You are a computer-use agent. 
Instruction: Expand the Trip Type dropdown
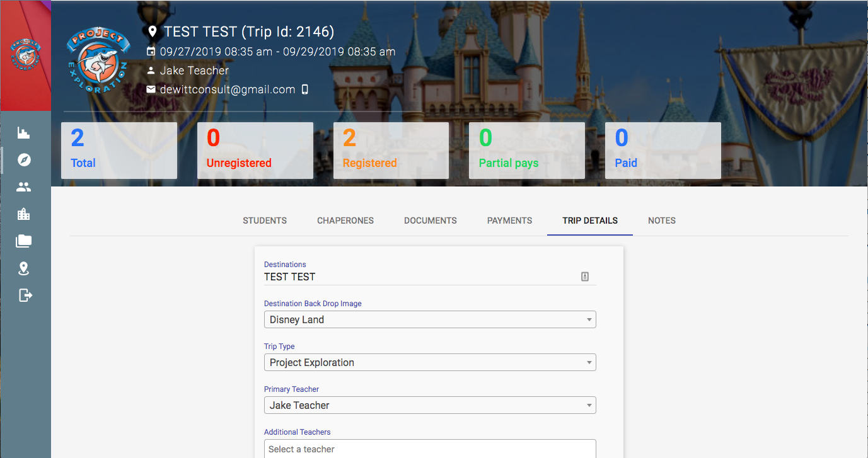point(429,363)
